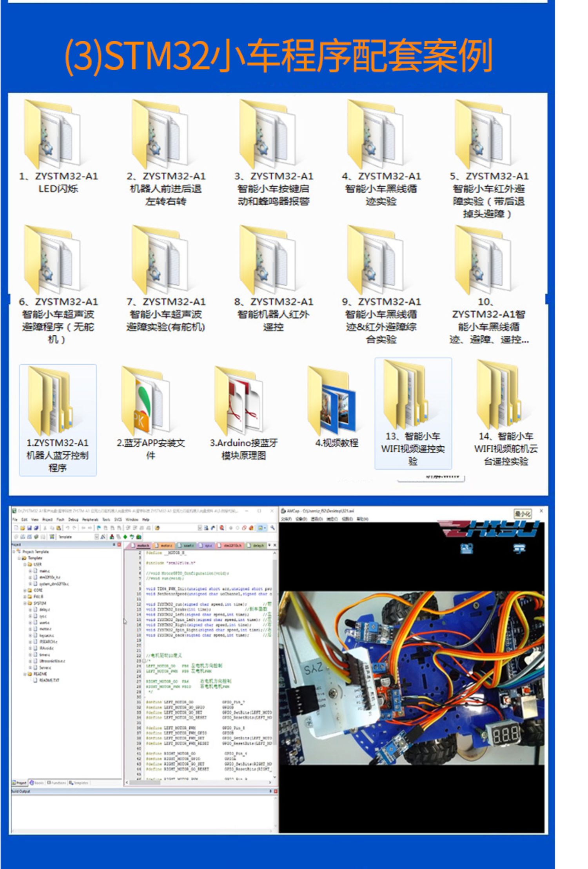Open the 文件 menu in AMCap window
588x869 pixels.
tap(287, 519)
